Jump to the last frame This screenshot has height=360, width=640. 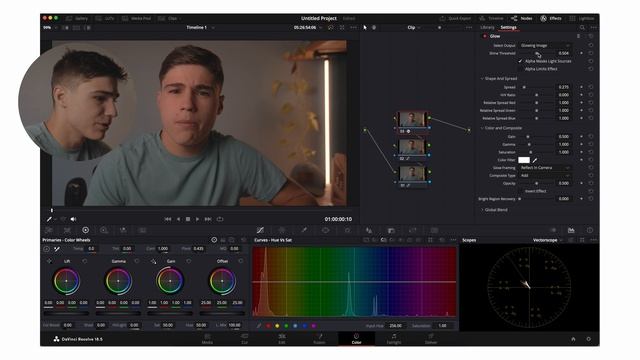[x=208, y=219]
